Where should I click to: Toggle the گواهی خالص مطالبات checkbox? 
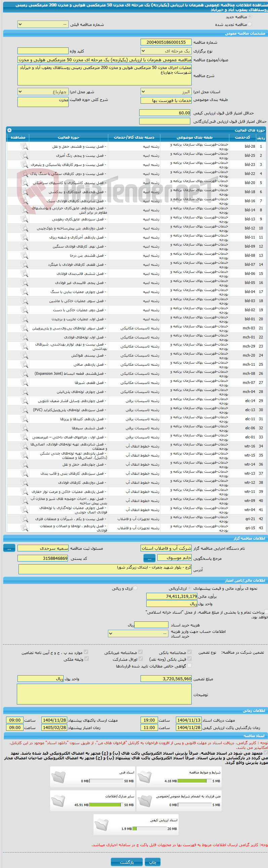tap(189, 665)
